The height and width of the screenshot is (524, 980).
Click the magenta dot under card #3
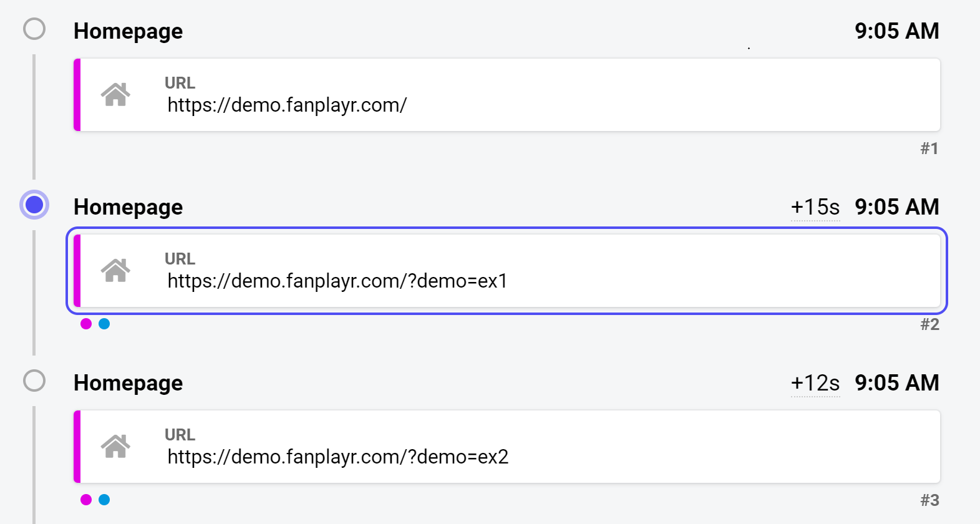click(86, 500)
